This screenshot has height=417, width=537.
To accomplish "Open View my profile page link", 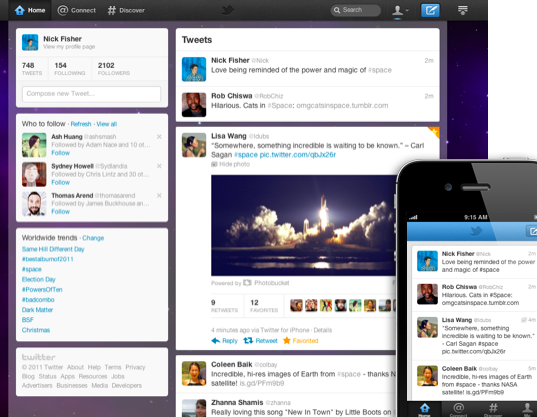I will [69, 47].
